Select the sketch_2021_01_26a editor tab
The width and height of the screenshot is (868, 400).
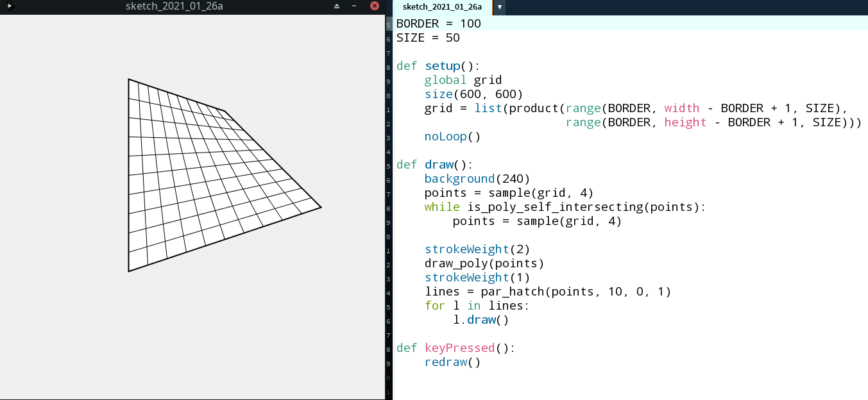442,7
